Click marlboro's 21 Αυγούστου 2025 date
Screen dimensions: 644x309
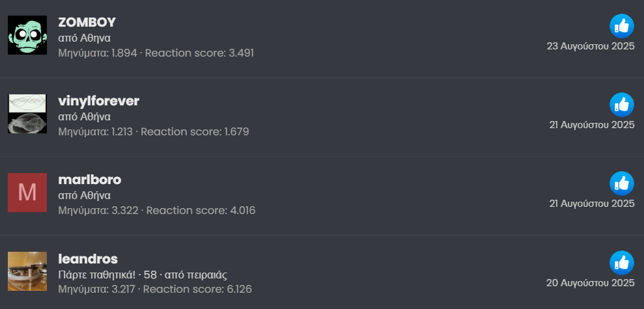point(591,204)
